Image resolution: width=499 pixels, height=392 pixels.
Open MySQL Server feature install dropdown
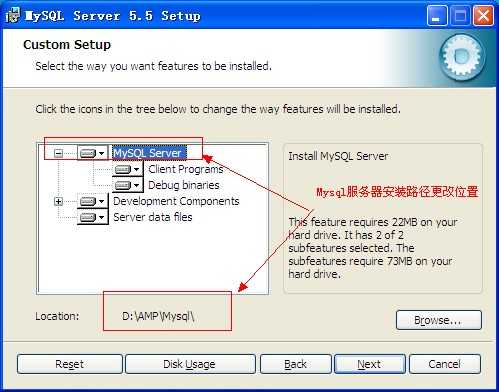tap(93, 153)
